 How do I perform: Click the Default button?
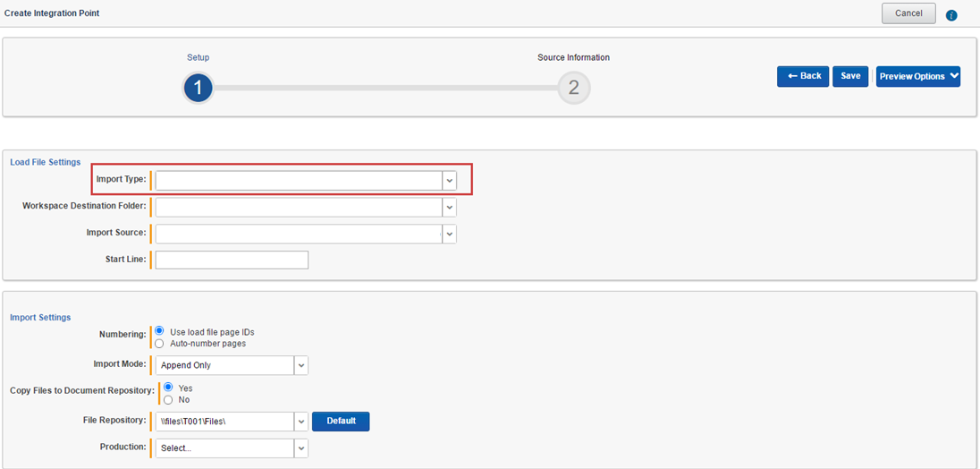341,422
